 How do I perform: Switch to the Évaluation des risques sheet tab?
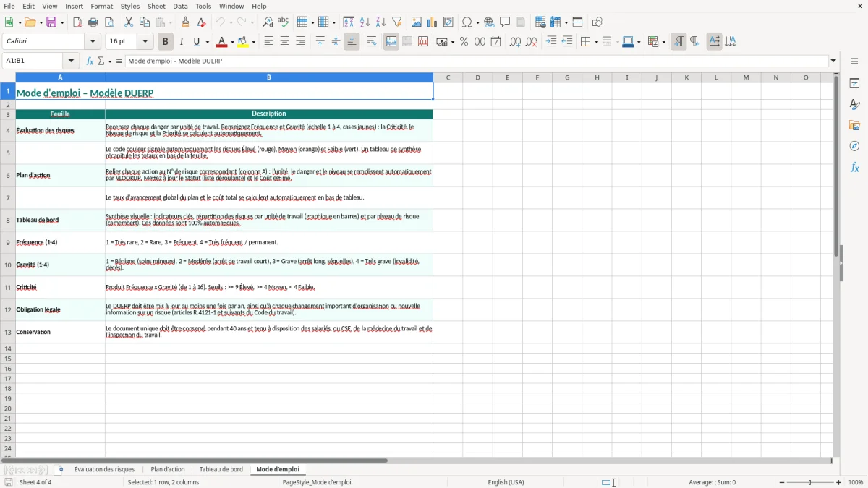pyautogui.click(x=104, y=469)
